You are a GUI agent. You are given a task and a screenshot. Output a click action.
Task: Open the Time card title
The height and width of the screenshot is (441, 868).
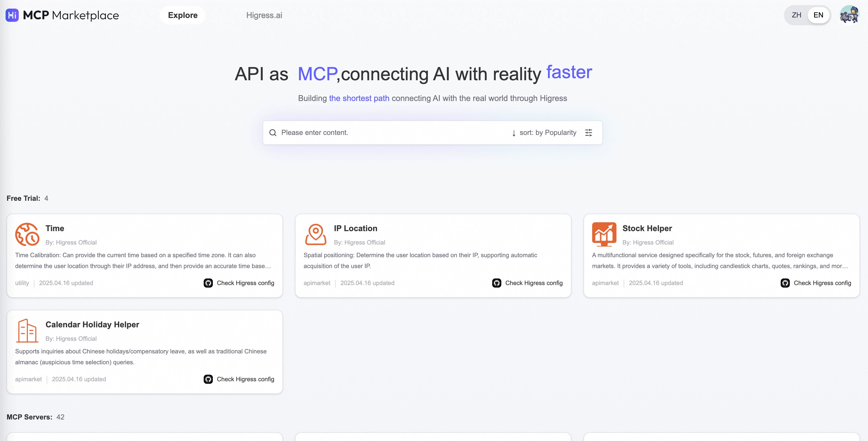[x=55, y=229]
